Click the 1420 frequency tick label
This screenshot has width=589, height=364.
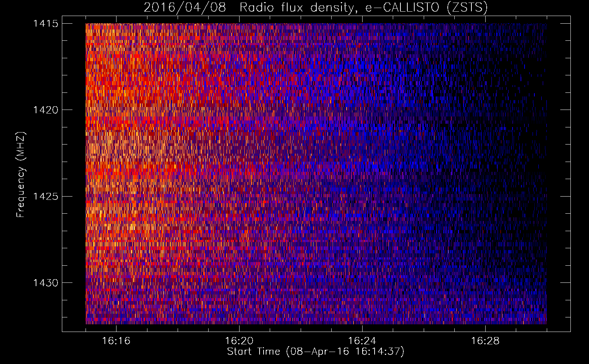[46, 110]
